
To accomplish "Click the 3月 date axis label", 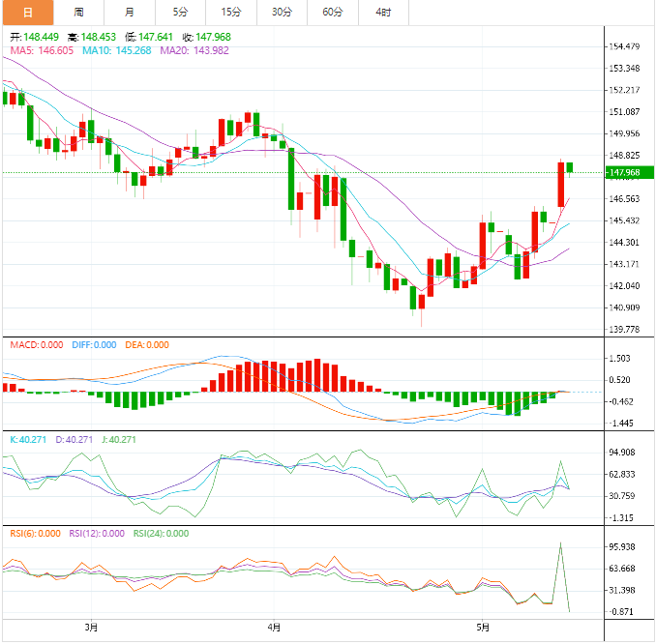I will point(91,628).
